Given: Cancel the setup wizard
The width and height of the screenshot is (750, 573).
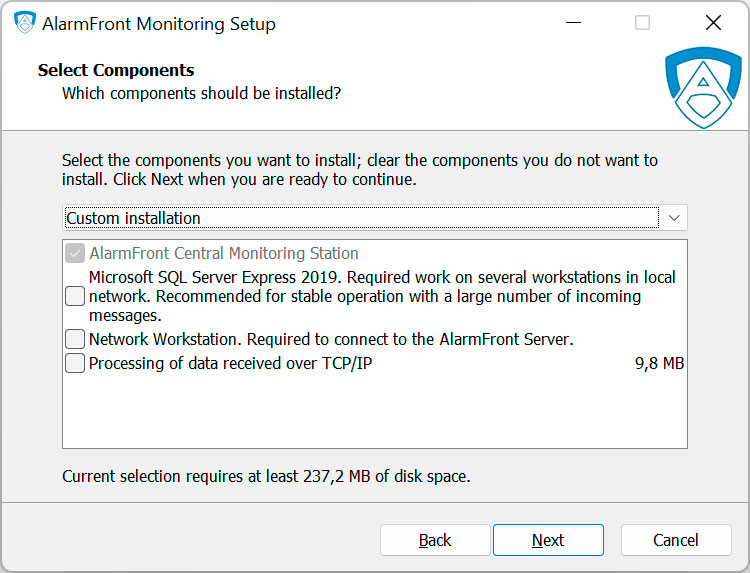Looking at the screenshot, I should tap(676, 540).
